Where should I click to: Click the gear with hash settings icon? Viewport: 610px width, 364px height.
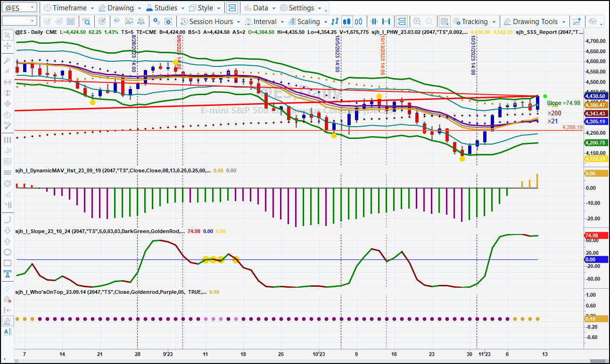[157, 21]
